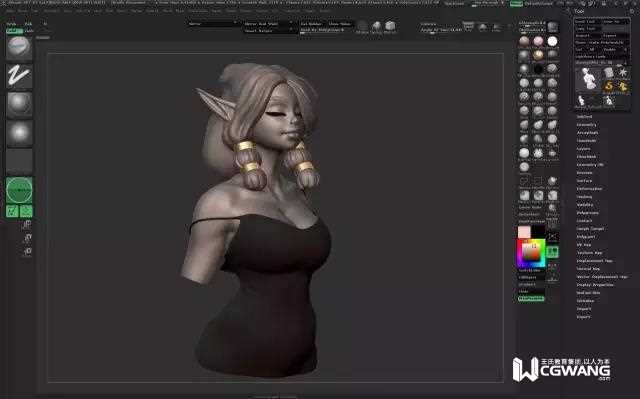Screen dimensions: 640x399
Task: Expand the Deformation subpalette
Action: coord(589,189)
